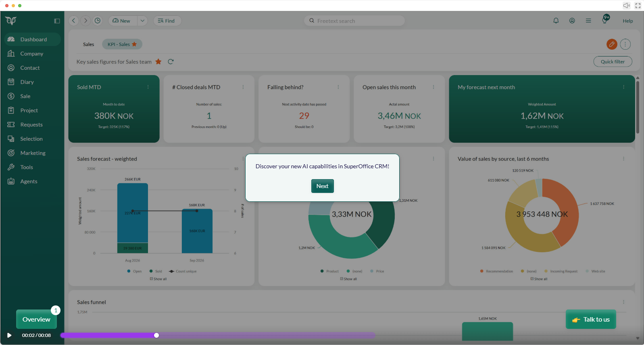Open Selection in the sidebar
644x345 pixels.
(x=32, y=139)
